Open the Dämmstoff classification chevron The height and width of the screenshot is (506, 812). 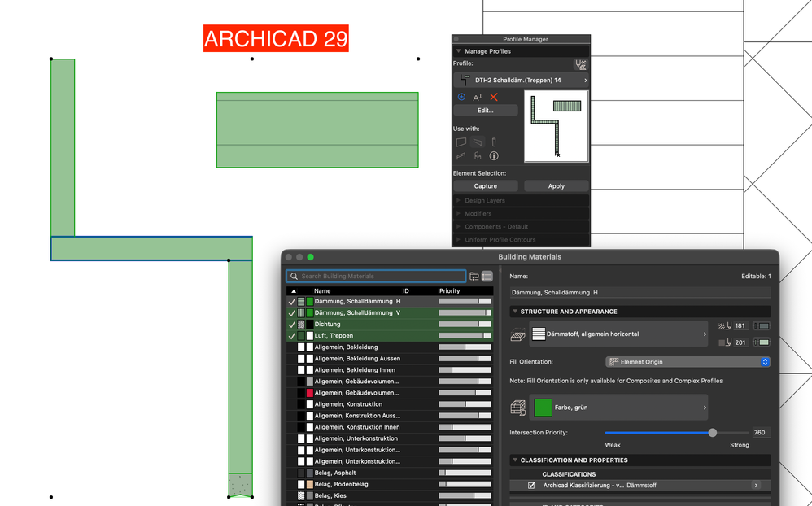pyautogui.click(x=757, y=486)
